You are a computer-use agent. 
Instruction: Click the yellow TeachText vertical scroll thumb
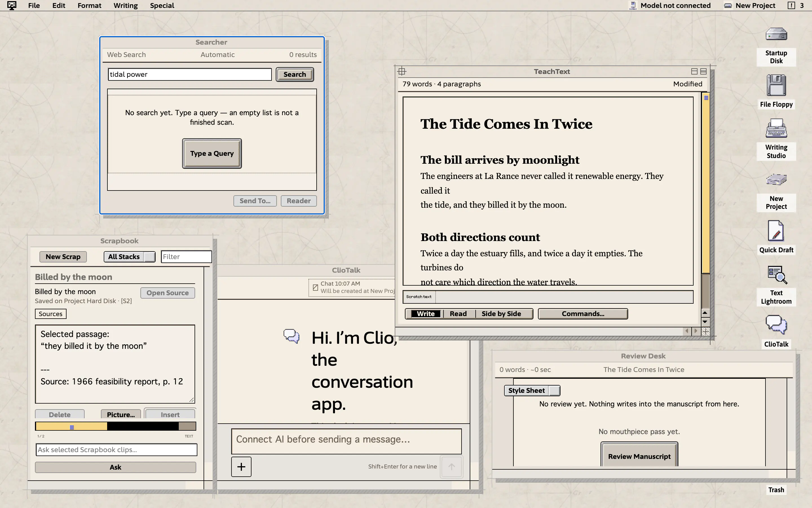[x=706, y=184]
